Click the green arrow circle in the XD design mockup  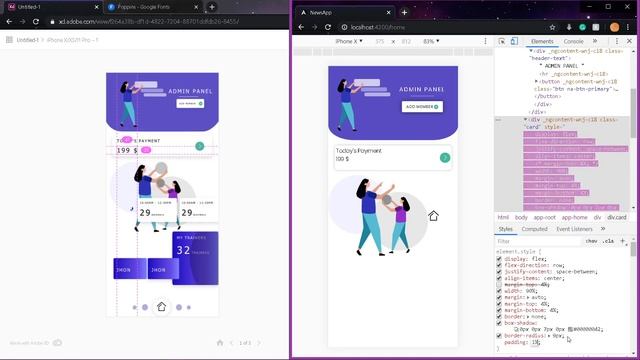pos(200,146)
